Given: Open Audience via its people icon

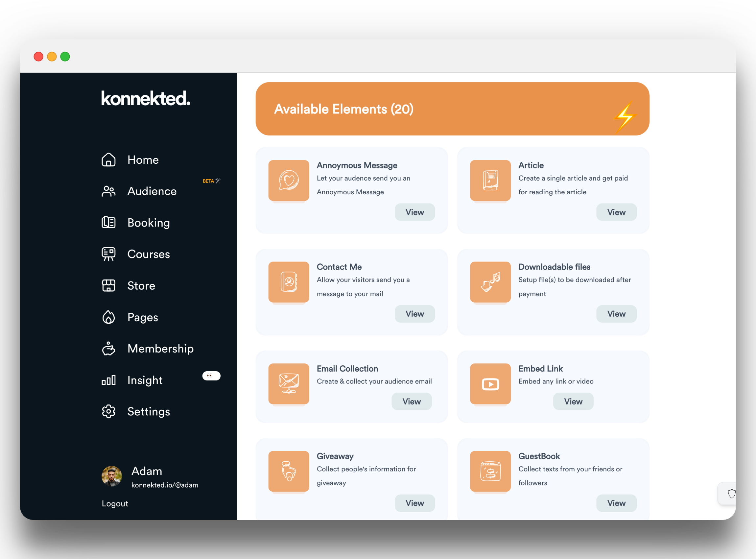Looking at the screenshot, I should coord(108,191).
